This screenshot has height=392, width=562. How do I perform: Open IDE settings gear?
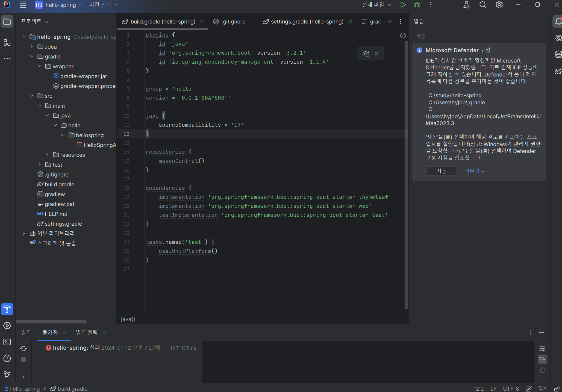499,5
